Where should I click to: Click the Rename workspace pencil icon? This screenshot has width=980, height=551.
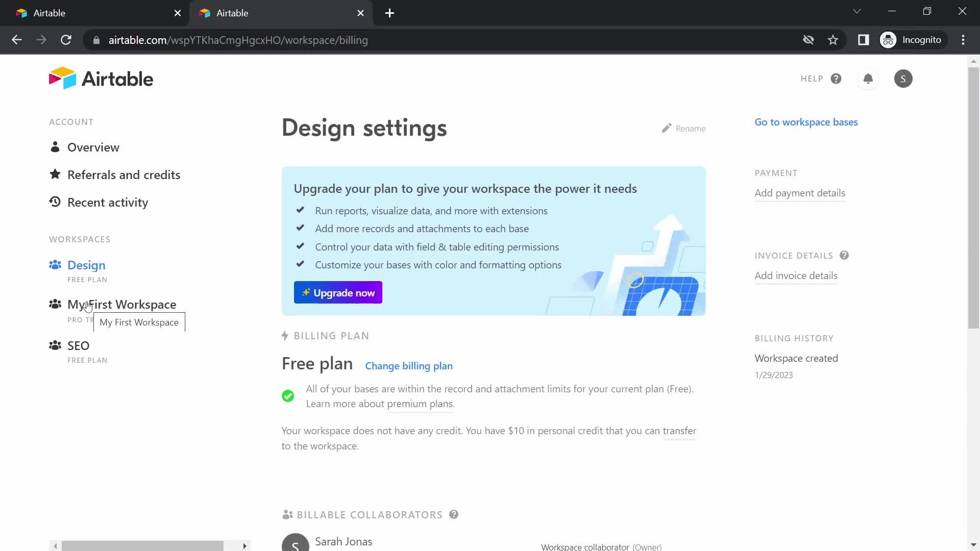(666, 128)
